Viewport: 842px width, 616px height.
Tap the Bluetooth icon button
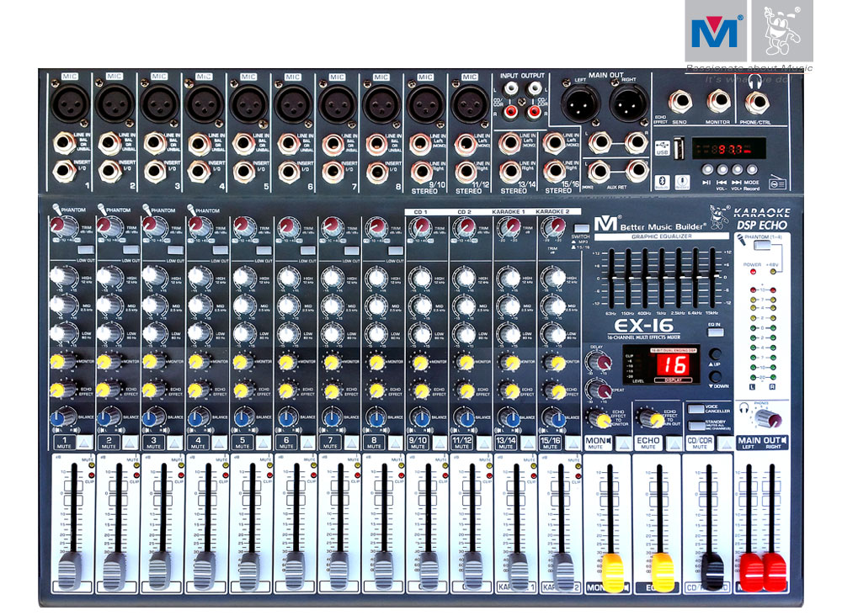(662, 182)
